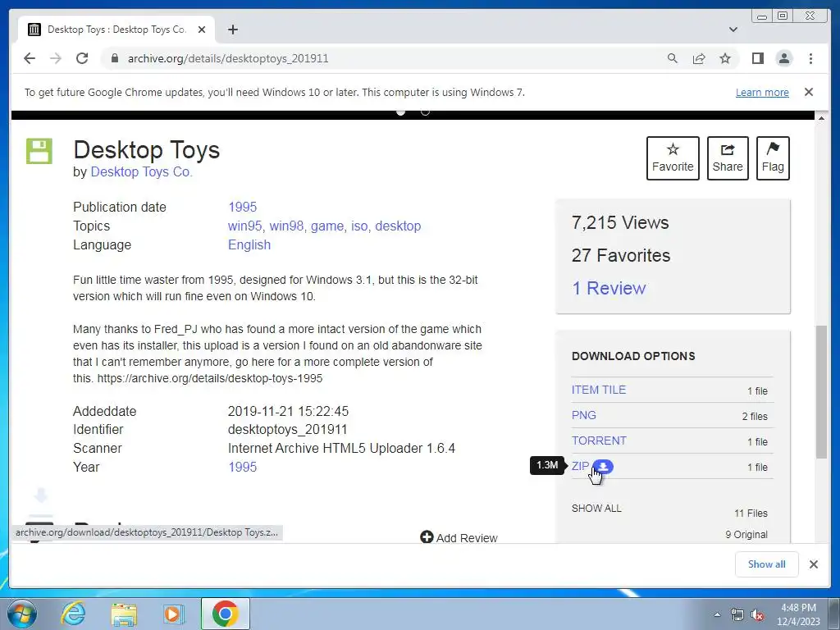Click the muted volume tray icon
This screenshot has height=630, width=840.
point(757,615)
